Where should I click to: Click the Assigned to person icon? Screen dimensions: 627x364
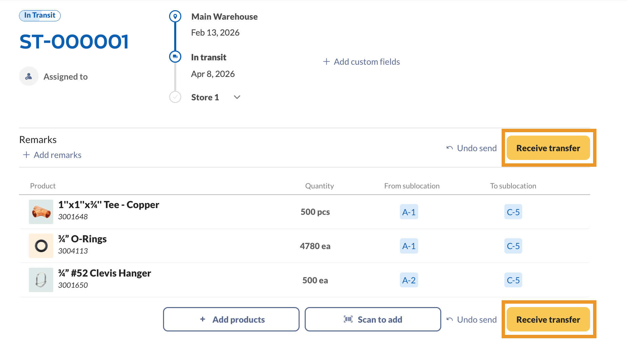(29, 76)
